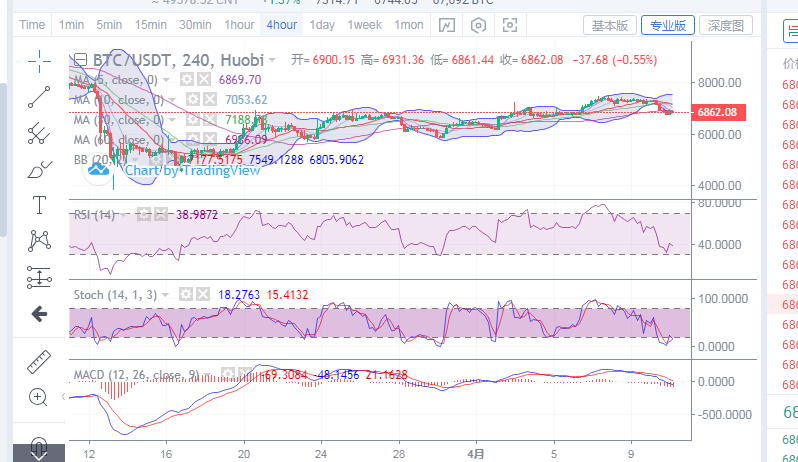Open Stoch (14, 1, 3) settings gear
Screen dimensions: 798x462
[186, 294]
